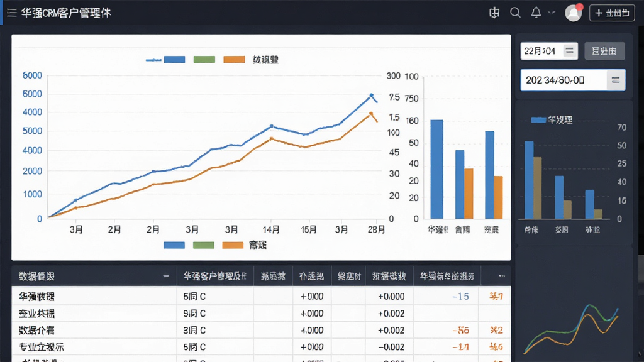Click the date field starting with 22月
The image size is (644, 362).
(549, 51)
